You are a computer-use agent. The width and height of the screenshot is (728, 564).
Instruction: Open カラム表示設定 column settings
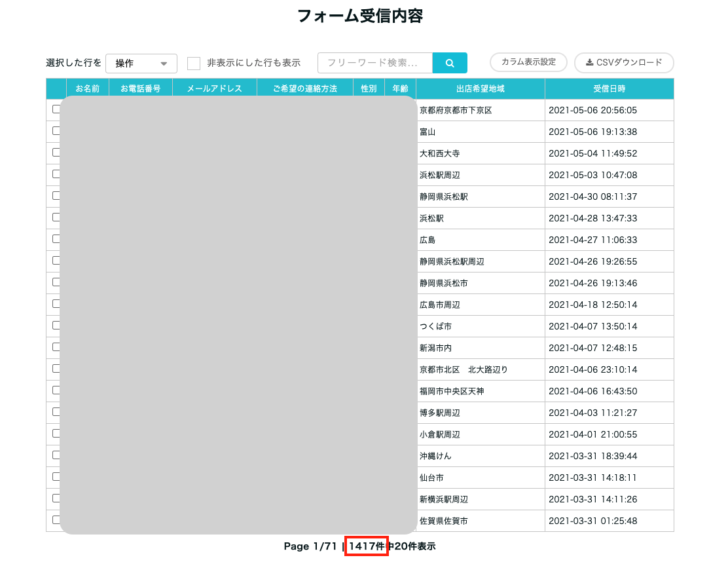click(528, 62)
